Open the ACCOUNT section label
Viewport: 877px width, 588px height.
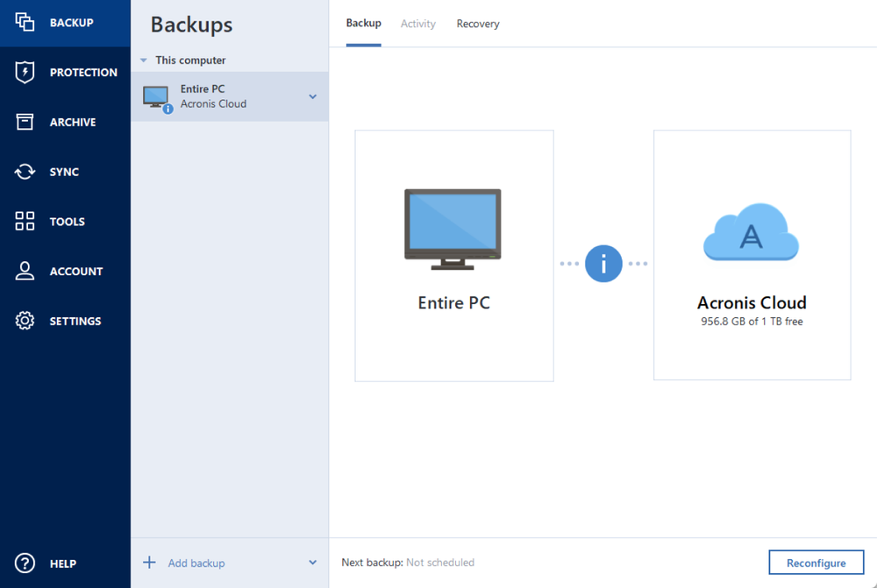[76, 272]
